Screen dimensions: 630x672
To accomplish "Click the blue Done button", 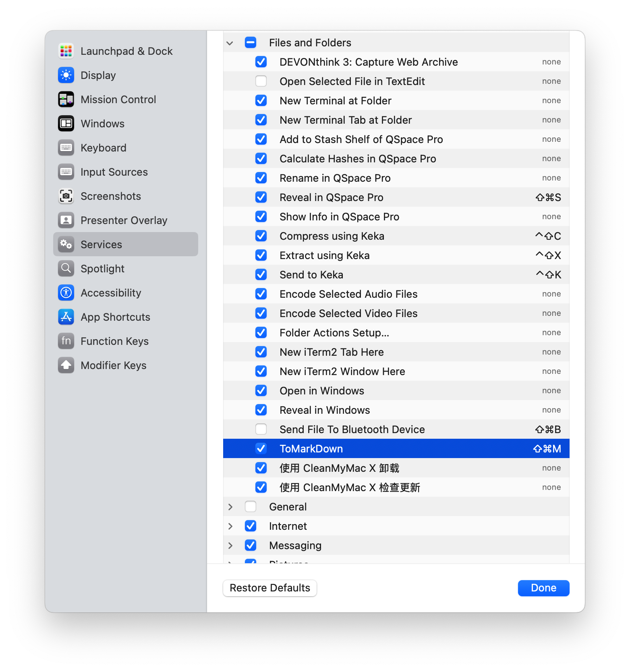I will point(544,588).
